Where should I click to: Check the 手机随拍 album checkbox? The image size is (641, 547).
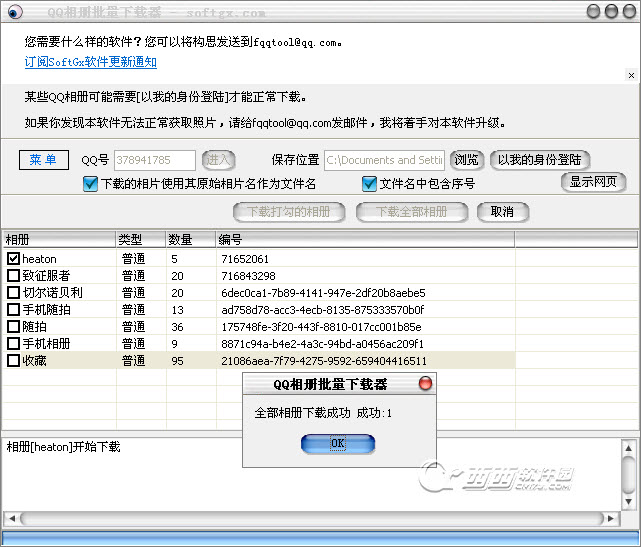[x=13, y=309]
